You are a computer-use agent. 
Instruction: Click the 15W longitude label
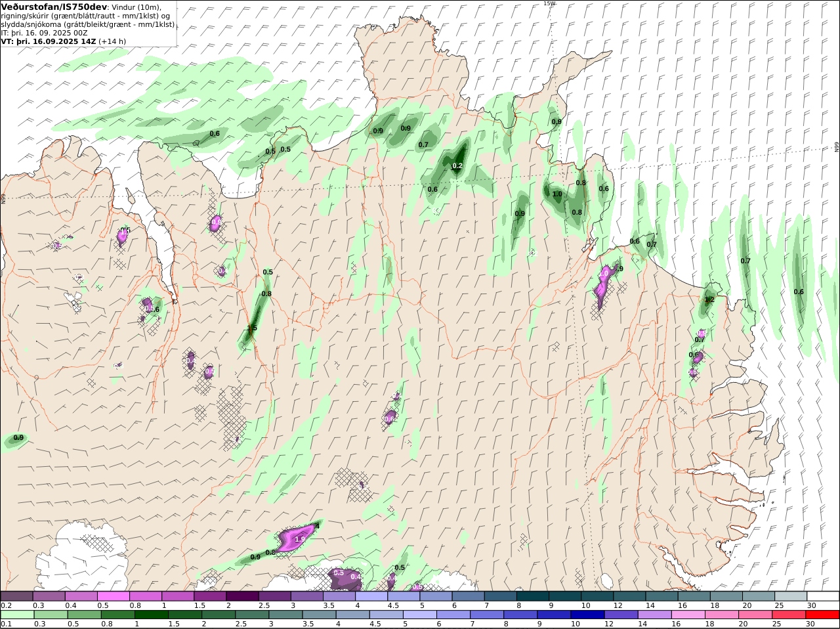(x=549, y=3)
